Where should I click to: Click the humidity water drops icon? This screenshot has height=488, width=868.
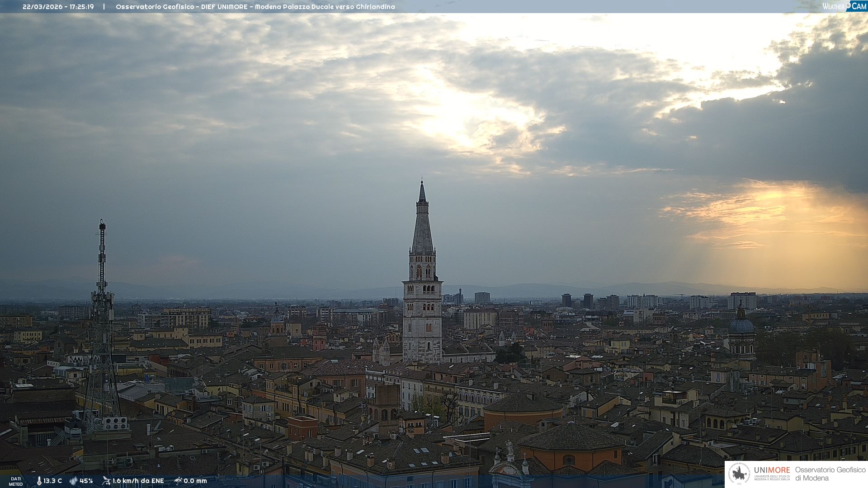[x=73, y=481]
